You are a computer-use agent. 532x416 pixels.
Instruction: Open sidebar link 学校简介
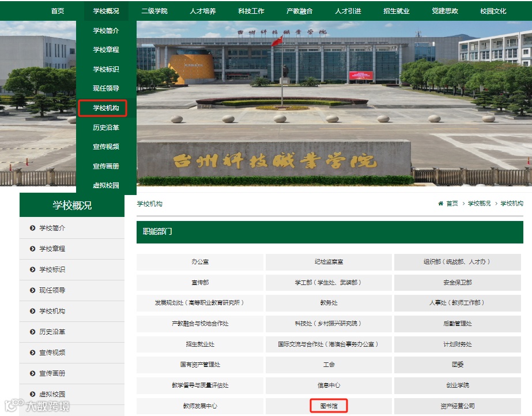(52, 228)
